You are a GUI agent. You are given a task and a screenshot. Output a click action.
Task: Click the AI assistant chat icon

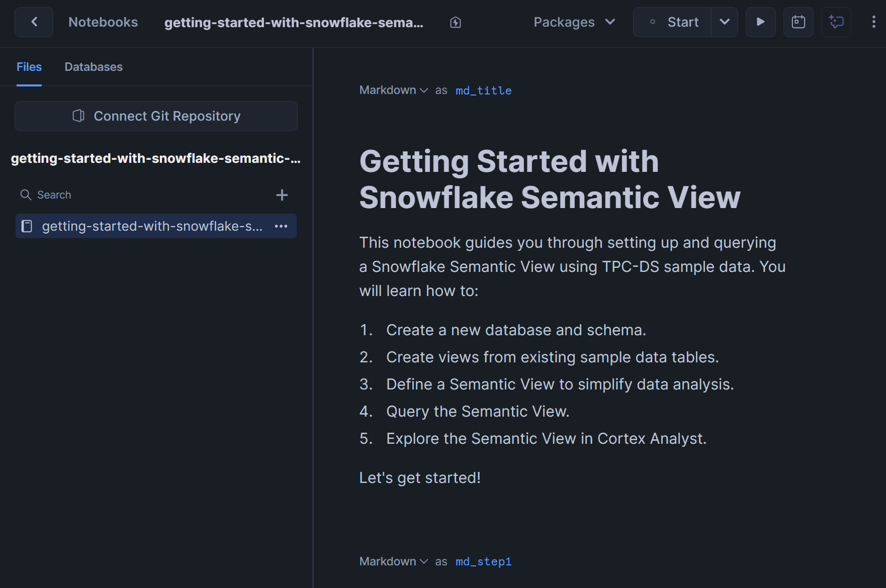pyautogui.click(x=836, y=22)
